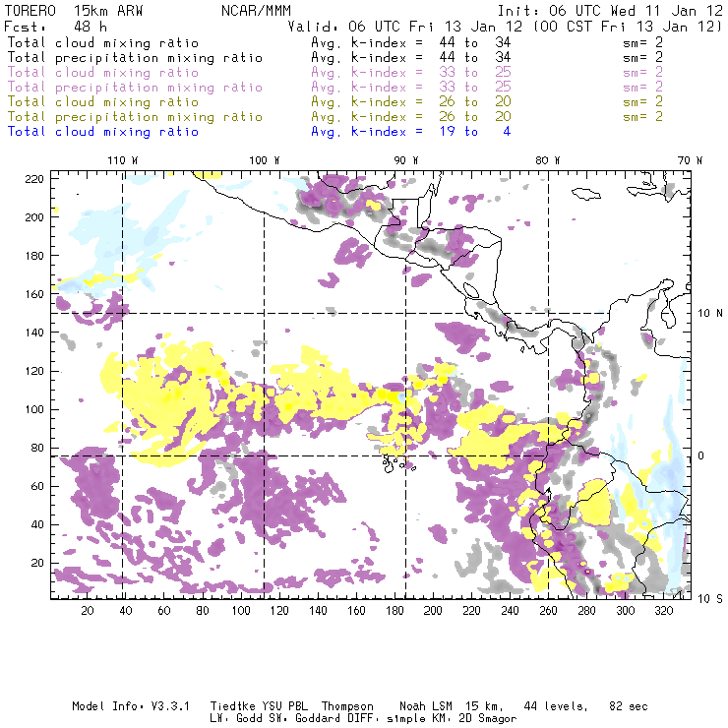
Task: Click the "(00 CST Fri 13 Jan 12)" text
Action: pos(628,27)
